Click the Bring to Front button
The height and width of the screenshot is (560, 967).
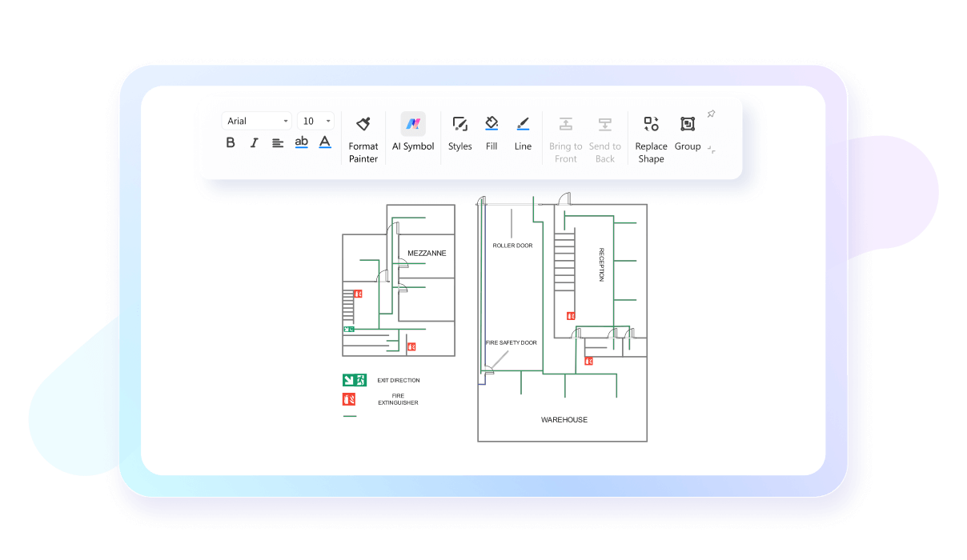tap(566, 139)
